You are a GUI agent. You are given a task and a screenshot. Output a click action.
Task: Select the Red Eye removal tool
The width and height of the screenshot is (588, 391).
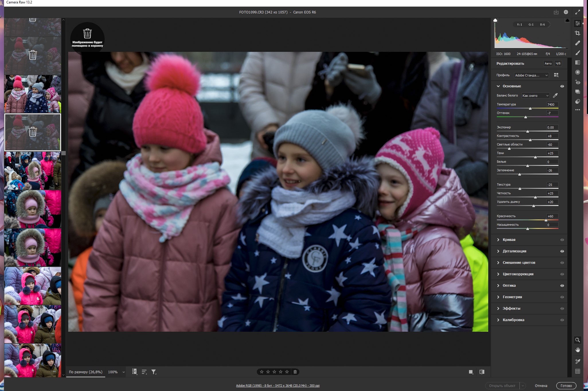pos(577,82)
